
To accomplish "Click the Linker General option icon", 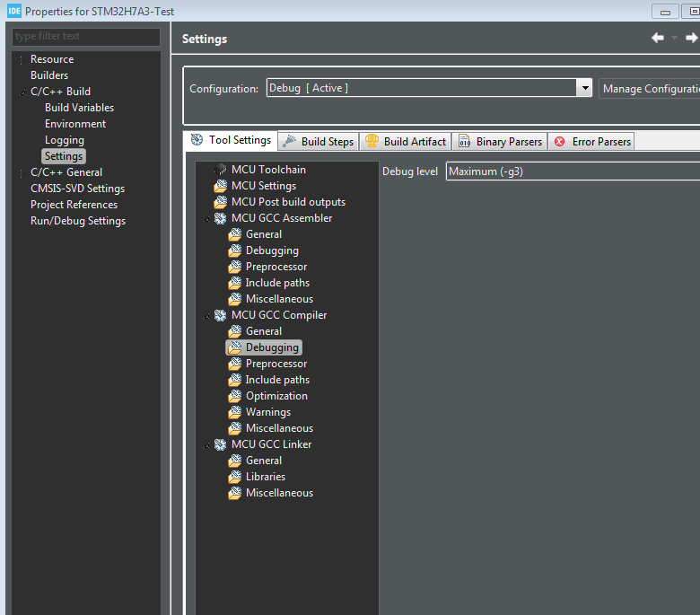I will (235, 461).
